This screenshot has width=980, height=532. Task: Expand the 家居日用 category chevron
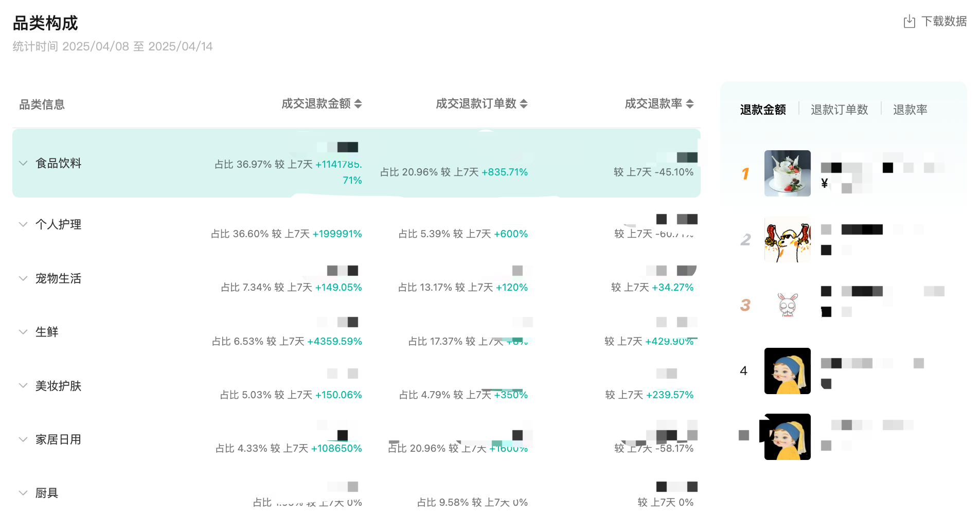[x=23, y=439]
